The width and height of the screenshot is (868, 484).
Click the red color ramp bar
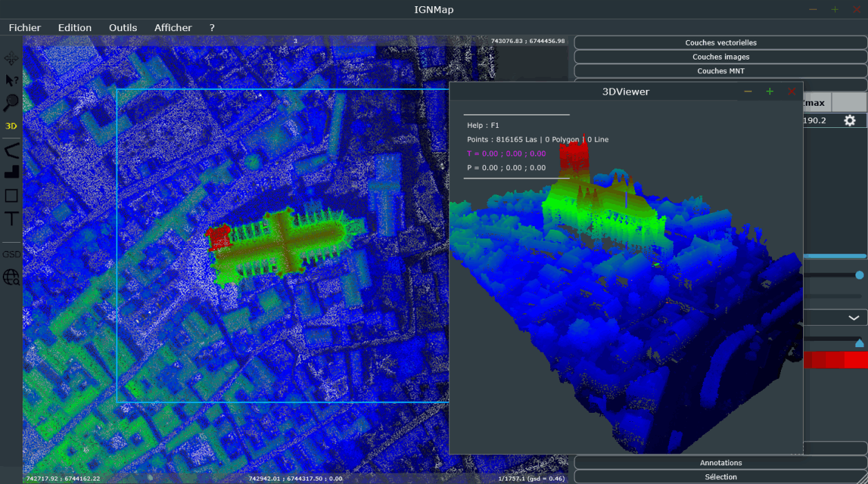pyautogui.click(x=835, y=360)
